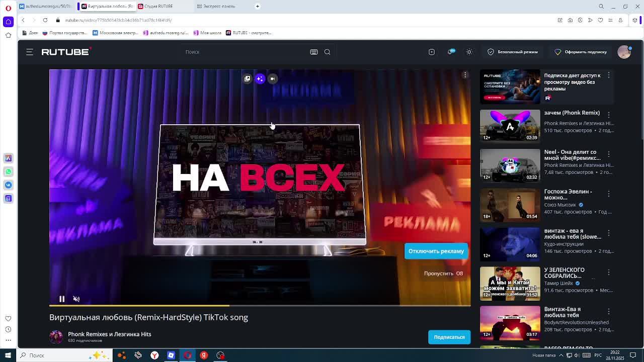Image resolution: width=644 pixels, height=362 pixels.
Task: Open a new browser tab
Action: pos(258,6)
